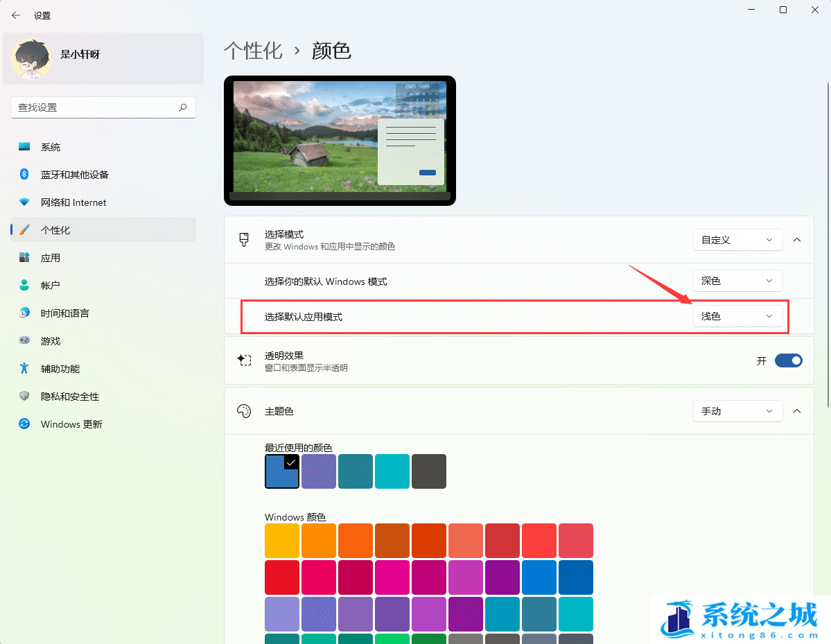The image size is (831, 644).
Task: Open 系统 settings category
Action: (x=103, y=147)
